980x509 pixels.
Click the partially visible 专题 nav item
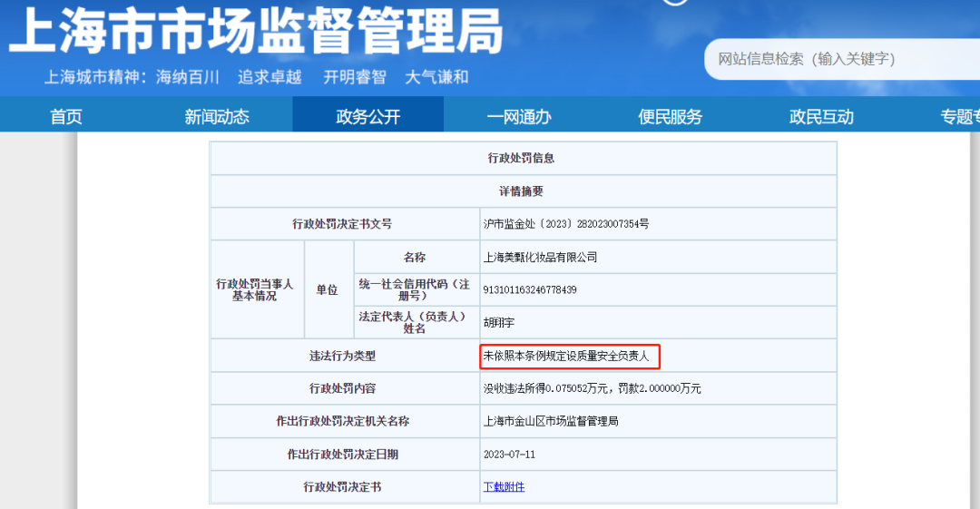[x=959, y=116]
